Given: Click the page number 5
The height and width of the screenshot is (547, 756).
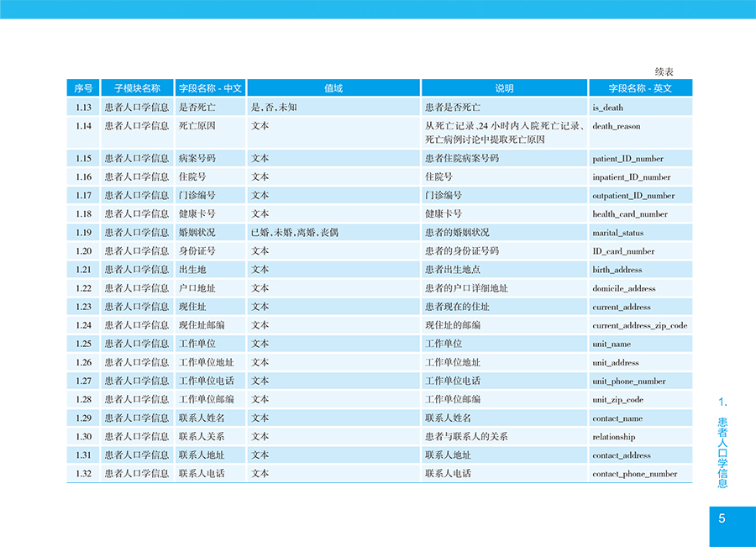Looking at the screenshot, I should pyautogui.click(x=722, y=518).
